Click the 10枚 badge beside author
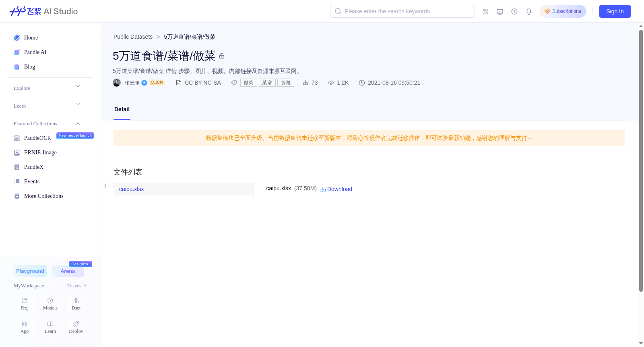The height and width of the screenshot is (347, 644). (x=157, y=83)
